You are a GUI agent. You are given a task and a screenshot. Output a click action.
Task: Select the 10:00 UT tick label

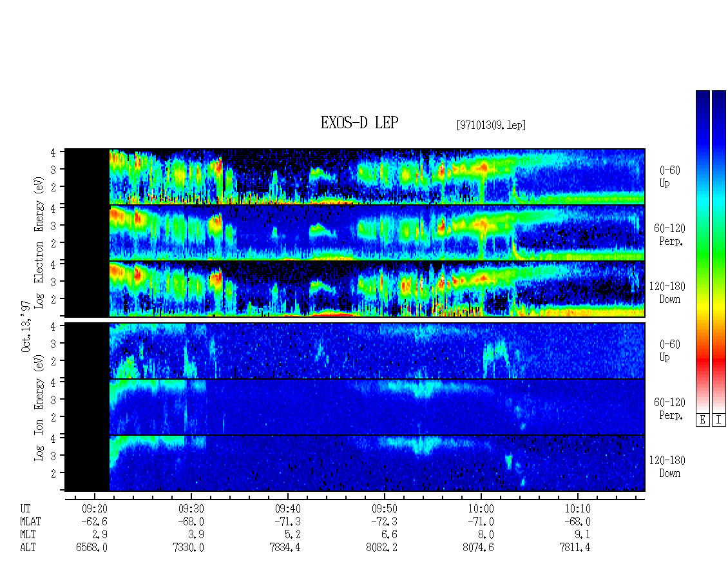coord(481,509)
